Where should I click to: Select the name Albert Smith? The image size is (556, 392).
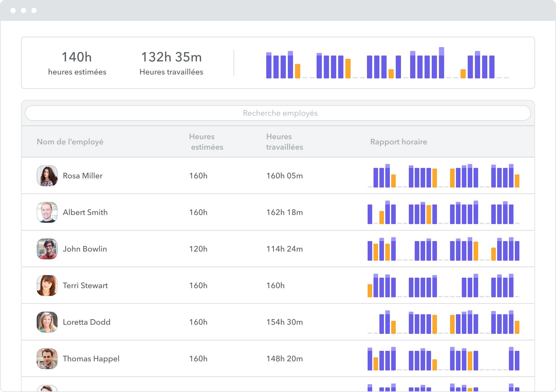(85, 212)
